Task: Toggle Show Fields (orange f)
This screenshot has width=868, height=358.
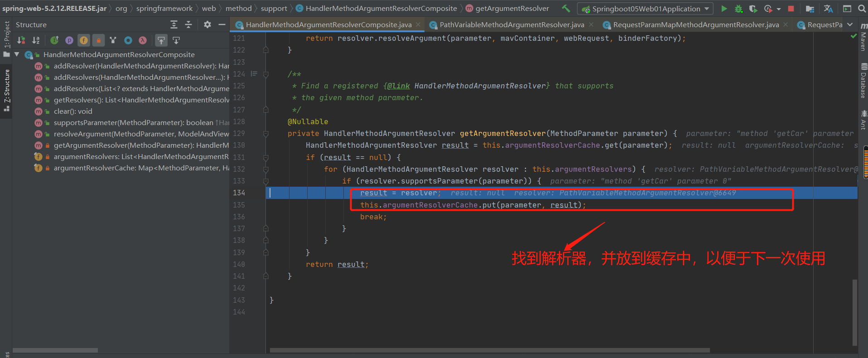Action: 84,40
